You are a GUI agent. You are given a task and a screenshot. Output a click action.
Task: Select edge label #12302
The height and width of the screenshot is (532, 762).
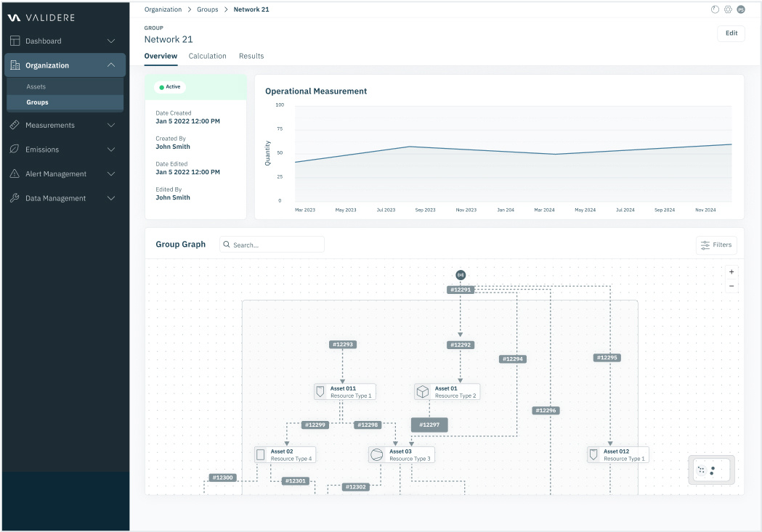coord(356,487)
